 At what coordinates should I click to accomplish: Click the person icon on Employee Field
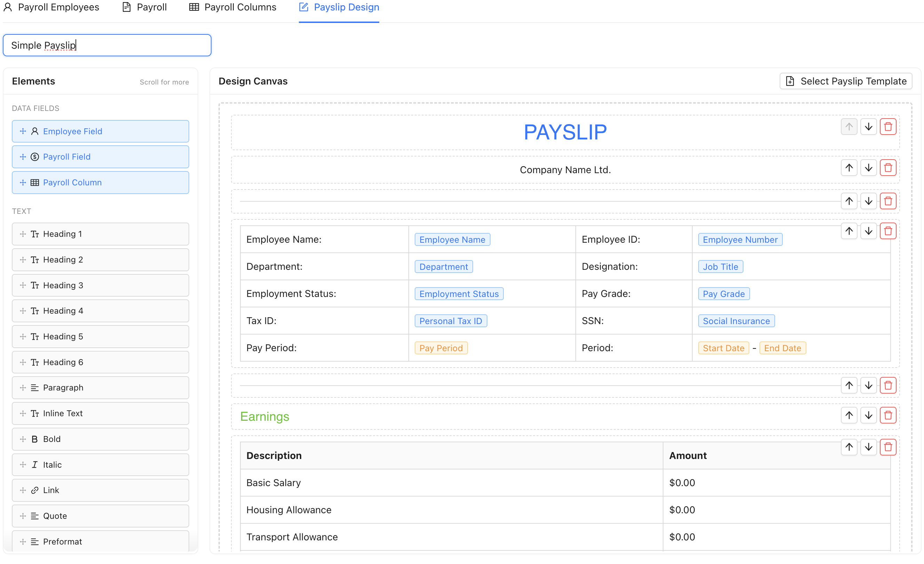pyautogui.click(x=34, y=131)
